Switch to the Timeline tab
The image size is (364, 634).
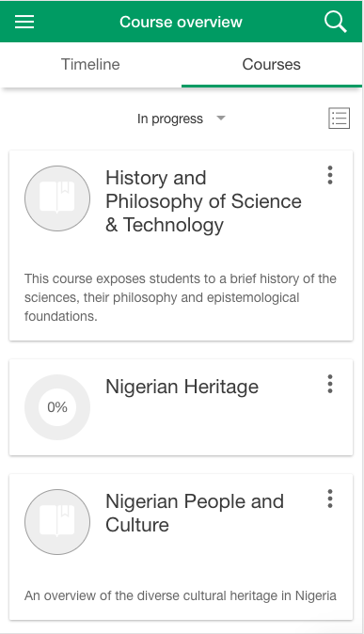tap(90, 64)
